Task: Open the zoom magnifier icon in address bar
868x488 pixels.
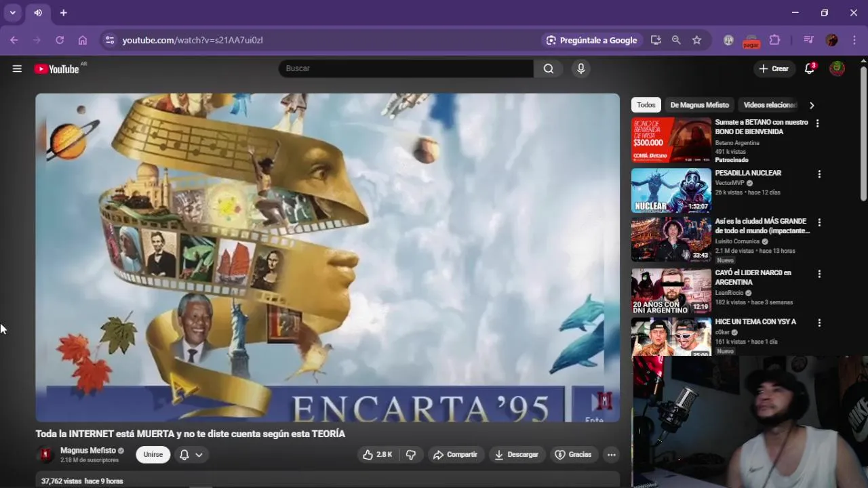Action: tap(676, 40)
